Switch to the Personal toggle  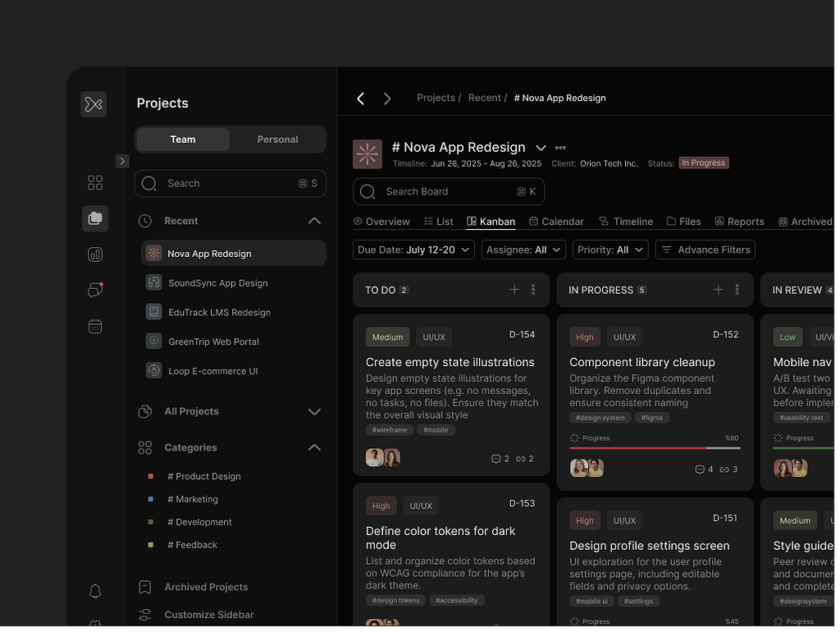277,140
